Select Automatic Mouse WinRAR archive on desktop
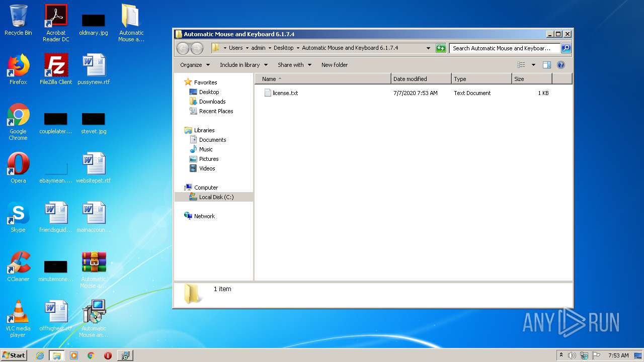This screenshot has height=362, width=644. [94, 269]
